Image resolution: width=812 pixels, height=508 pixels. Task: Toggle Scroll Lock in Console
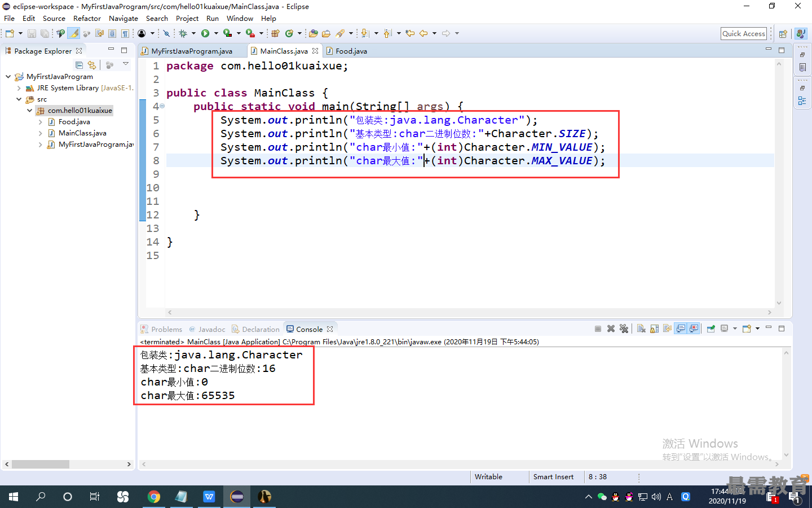(x=654, y=329)
